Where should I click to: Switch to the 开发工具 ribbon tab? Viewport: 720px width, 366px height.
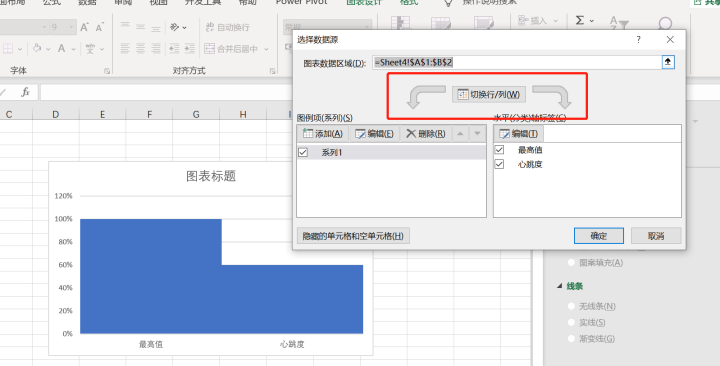tap(202, 2)
